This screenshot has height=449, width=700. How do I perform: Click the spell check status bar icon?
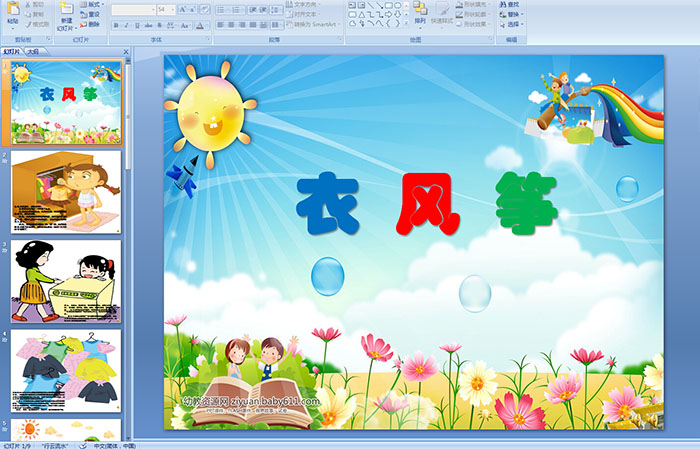click(83, 445)
